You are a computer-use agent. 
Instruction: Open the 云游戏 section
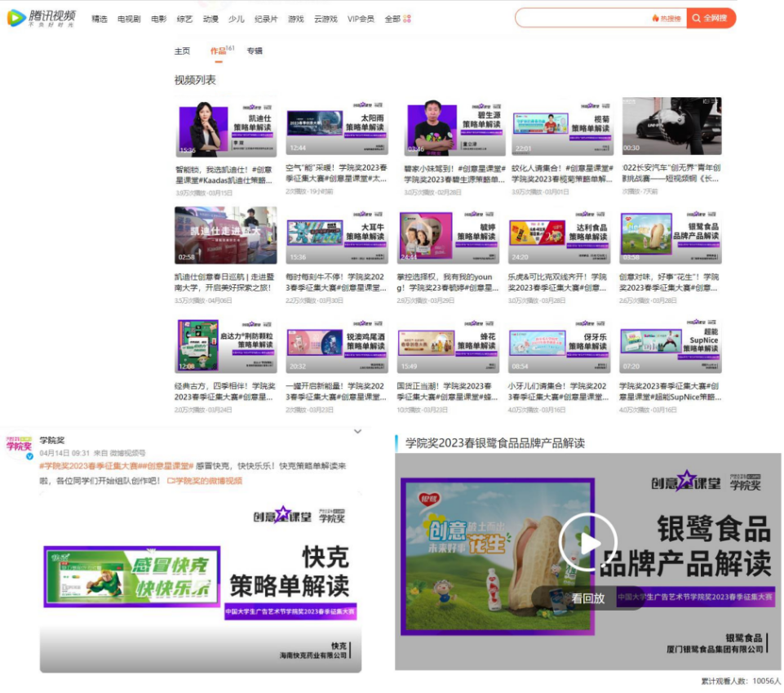click(x=326, y=19)
